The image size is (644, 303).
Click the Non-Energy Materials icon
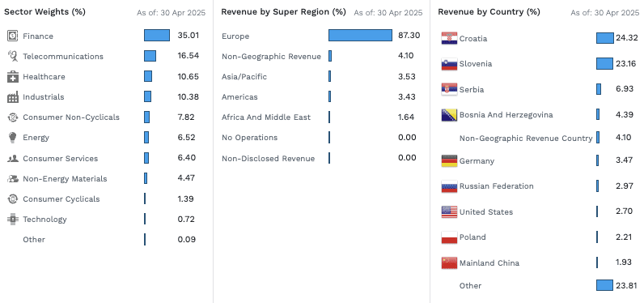tap(13, 178)
